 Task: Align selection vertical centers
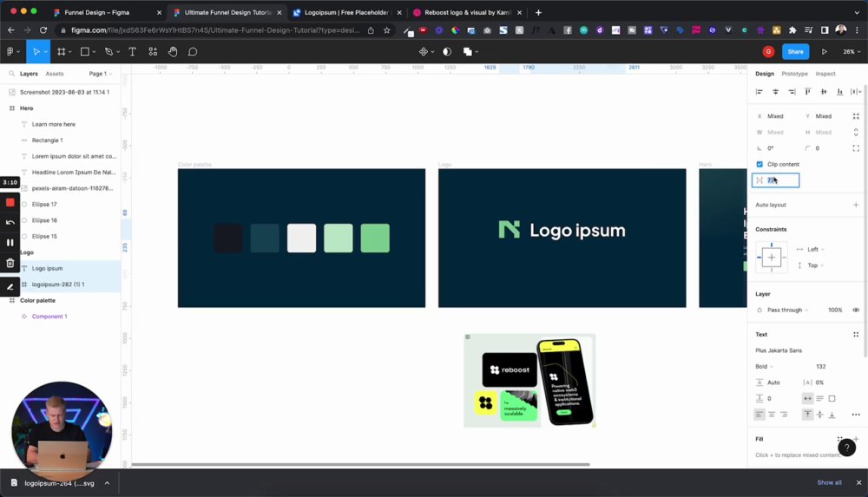824,91
